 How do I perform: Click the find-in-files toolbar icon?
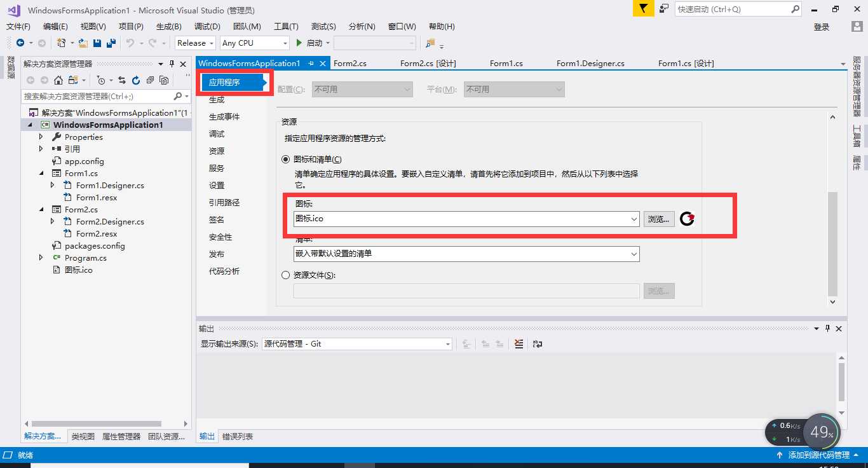(431, 43)
